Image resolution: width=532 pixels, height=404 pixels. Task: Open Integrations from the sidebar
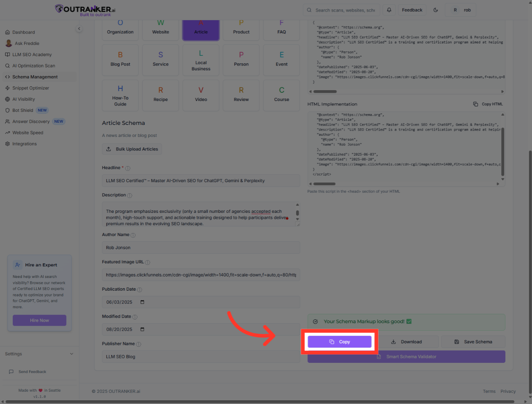pos(24,144)
